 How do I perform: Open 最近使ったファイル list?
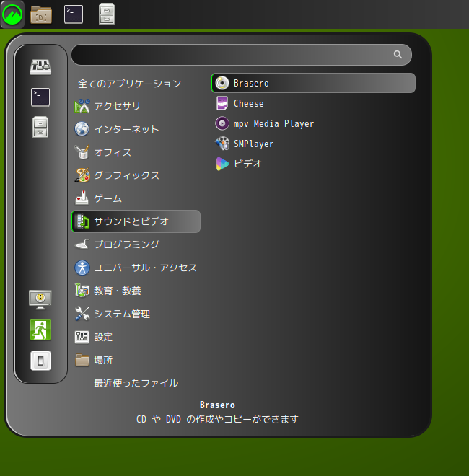[x=136, y=384]
